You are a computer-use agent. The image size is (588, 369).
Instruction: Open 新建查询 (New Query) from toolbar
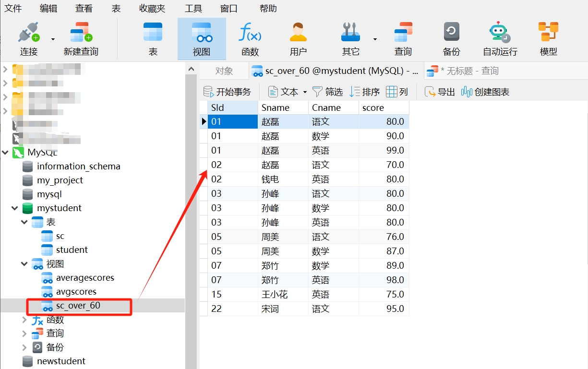[81, 39]
